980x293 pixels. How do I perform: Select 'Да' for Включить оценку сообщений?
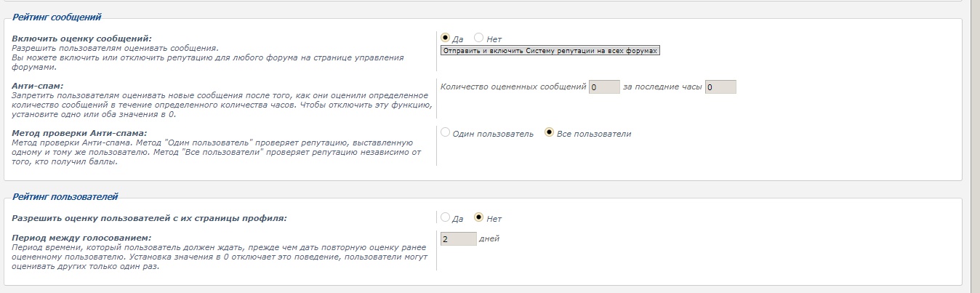coord(446,38)
